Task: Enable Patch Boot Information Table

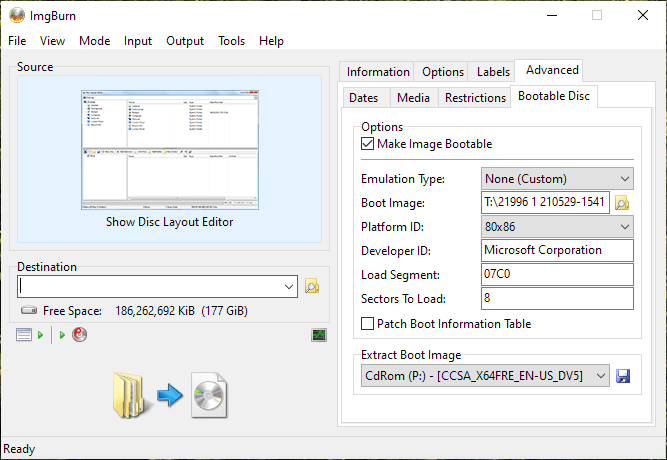Action: (x=368, y=324)
